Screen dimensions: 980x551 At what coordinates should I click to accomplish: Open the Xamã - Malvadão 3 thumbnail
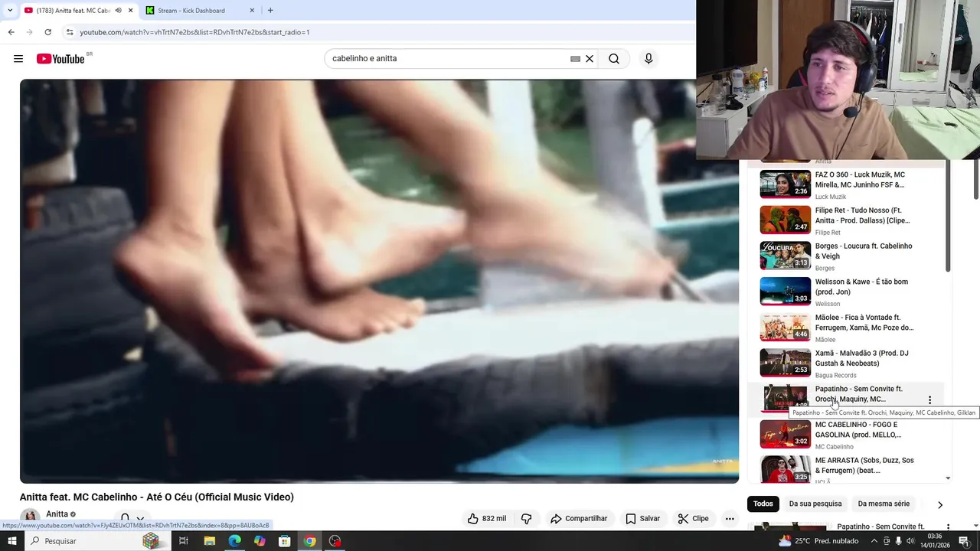point(785,363)
